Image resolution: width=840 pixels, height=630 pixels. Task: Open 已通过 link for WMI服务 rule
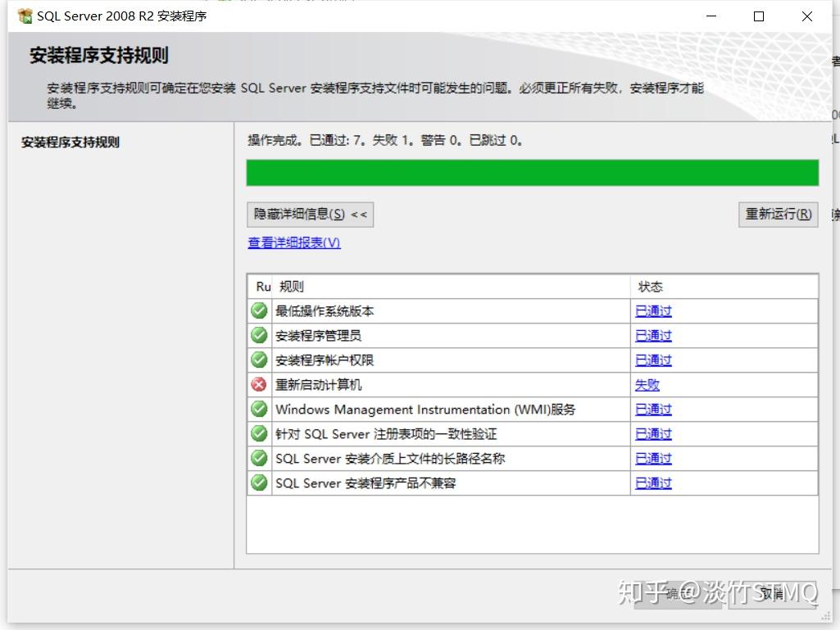coord(653,410)
